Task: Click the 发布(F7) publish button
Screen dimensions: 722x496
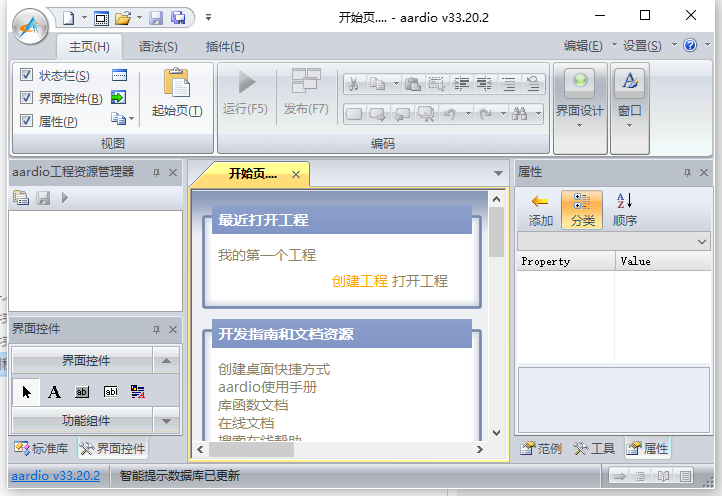Action: pos(306,93)
